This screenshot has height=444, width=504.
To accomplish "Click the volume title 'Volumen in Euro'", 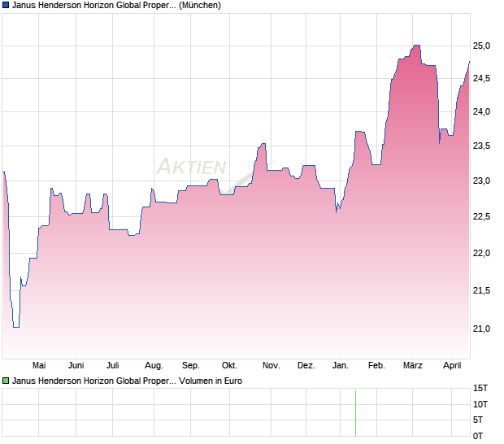I will pos(211,381).
